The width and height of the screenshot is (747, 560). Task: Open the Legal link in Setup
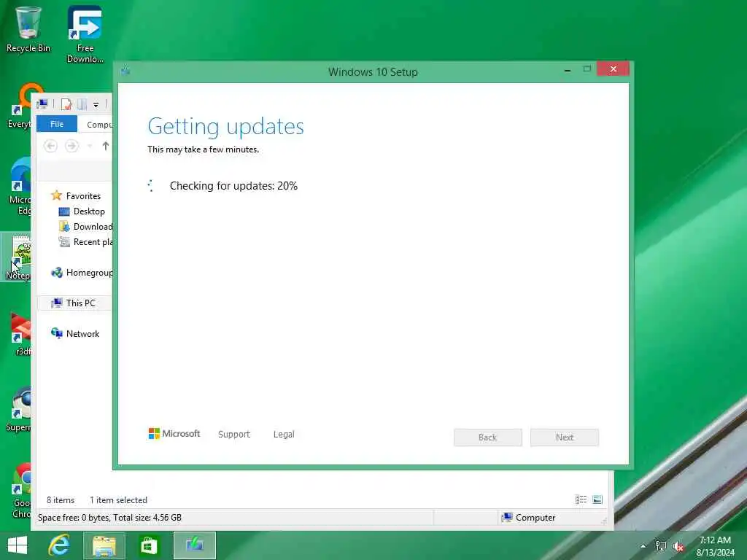click(284, 435)
